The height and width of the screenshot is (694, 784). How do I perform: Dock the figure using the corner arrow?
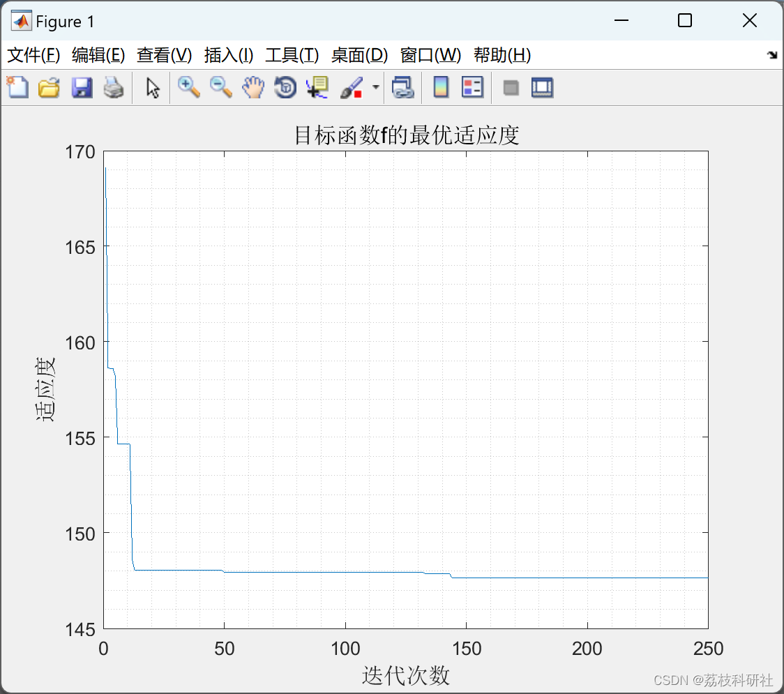point(772,54)
